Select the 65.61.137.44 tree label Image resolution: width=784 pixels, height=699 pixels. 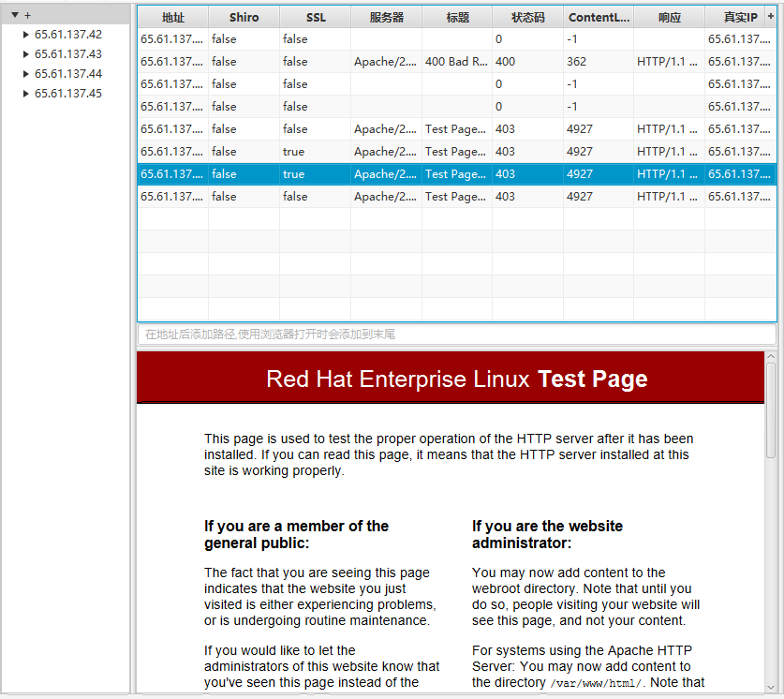tap(68, 74)
